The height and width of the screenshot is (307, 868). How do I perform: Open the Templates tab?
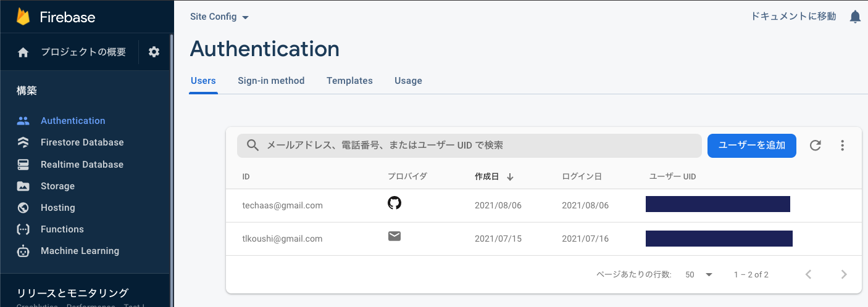349,81
